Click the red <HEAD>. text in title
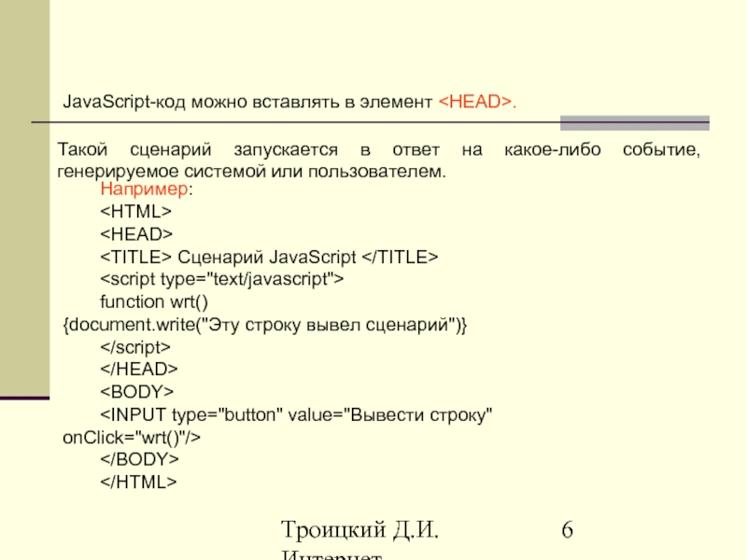This screenshot has height=560, width=747. (x=477, y=102)
